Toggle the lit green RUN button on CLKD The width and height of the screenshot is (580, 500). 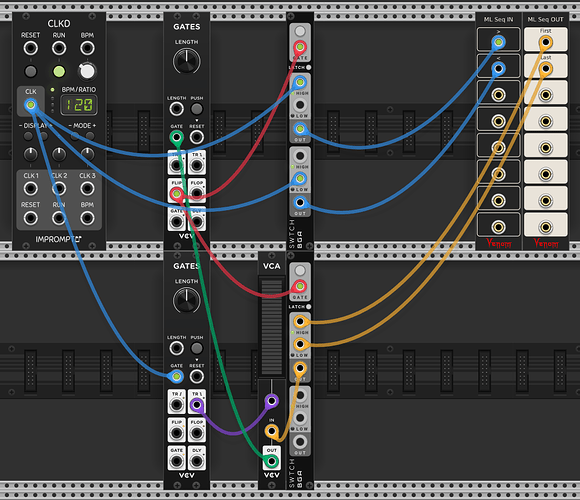pos(59,71)
